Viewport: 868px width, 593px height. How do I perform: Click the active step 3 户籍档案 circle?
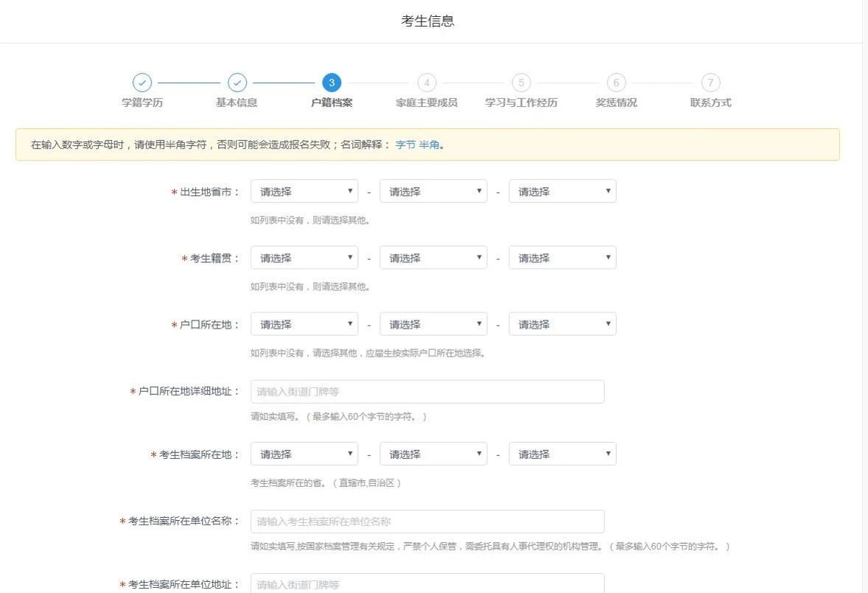pos(332,83)
